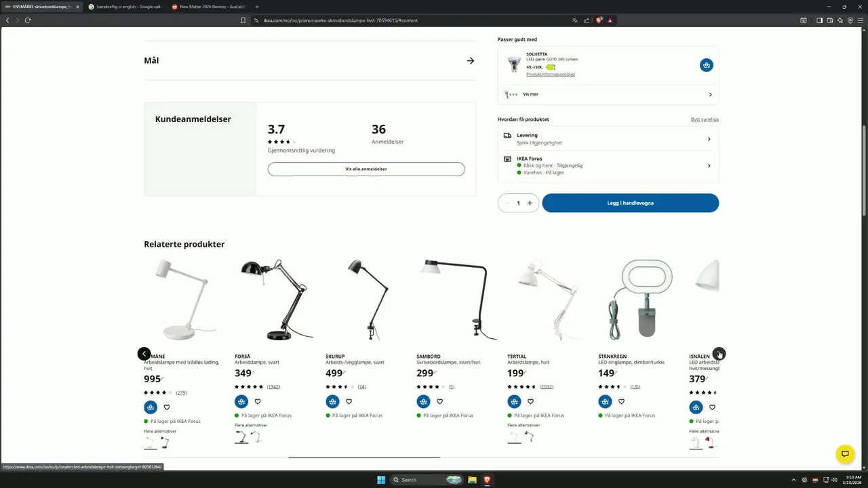Open File Explorer from taskbar
This screenshot has height=488, width=868.
click(473, 480)
